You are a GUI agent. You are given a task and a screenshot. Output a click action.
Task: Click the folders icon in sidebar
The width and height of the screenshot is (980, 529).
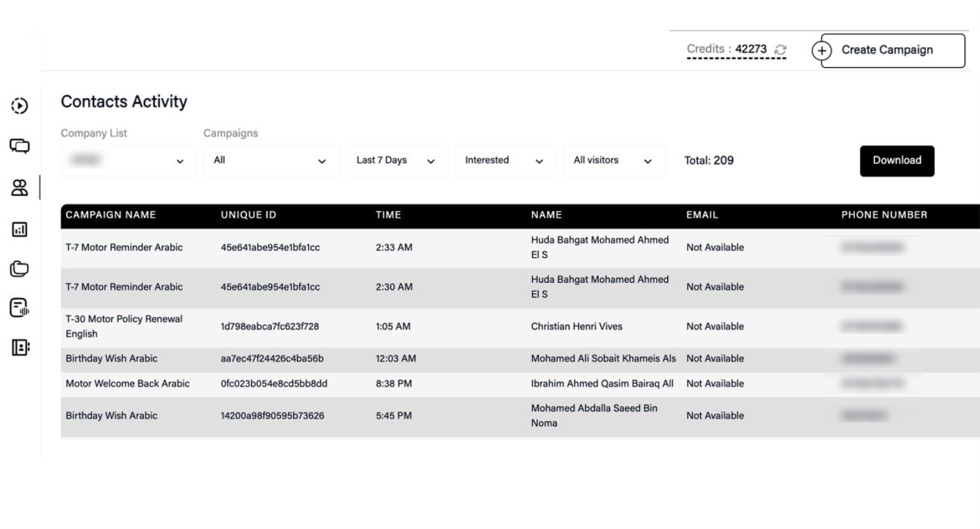(x=19, y=269)
